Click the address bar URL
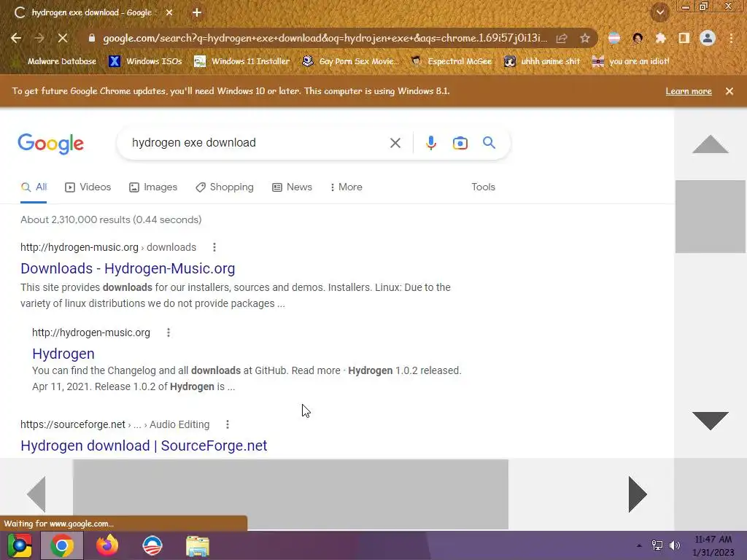This screenshot has width=747, height=560. coord(325,38)
